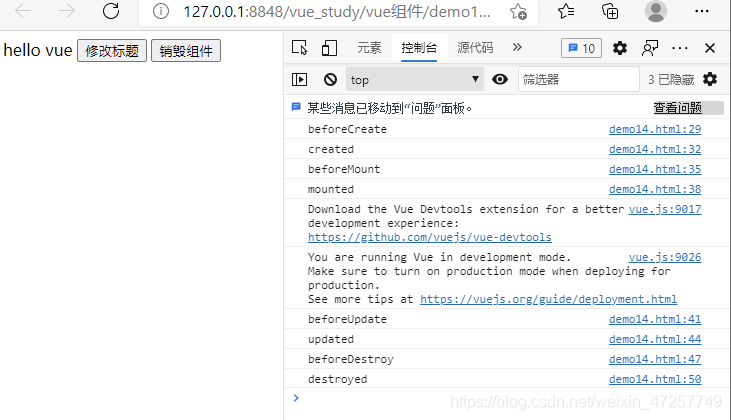Switch to the 元素 tab
Image resolution: width=731 pixels, height=420 pixels.
[x=369, y=48]
